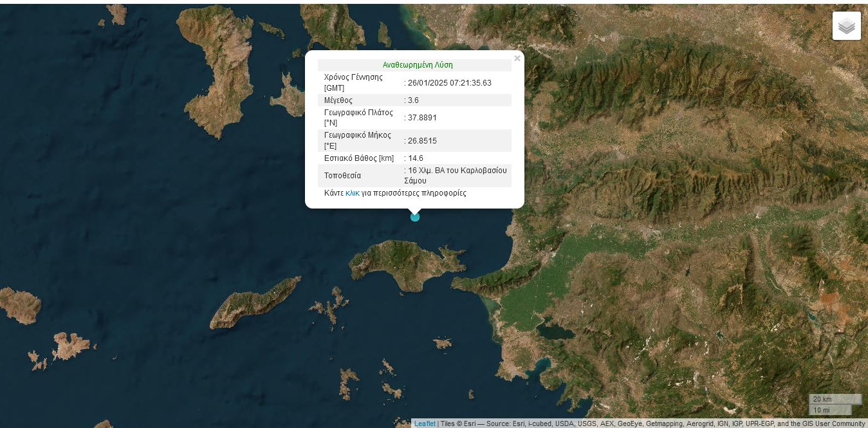
Task: Open the Leaflet layers control
Action: (846, 26)
